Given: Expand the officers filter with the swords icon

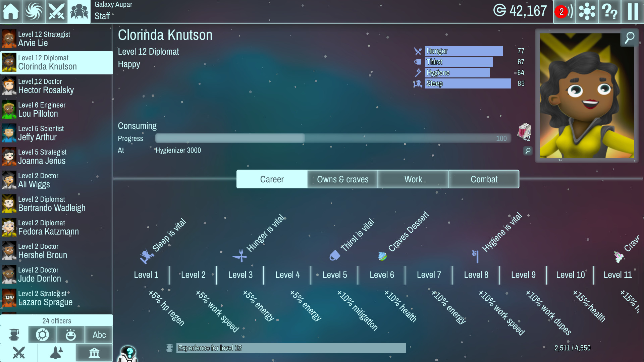Looking at the screenshot, I should pos(19,353).
